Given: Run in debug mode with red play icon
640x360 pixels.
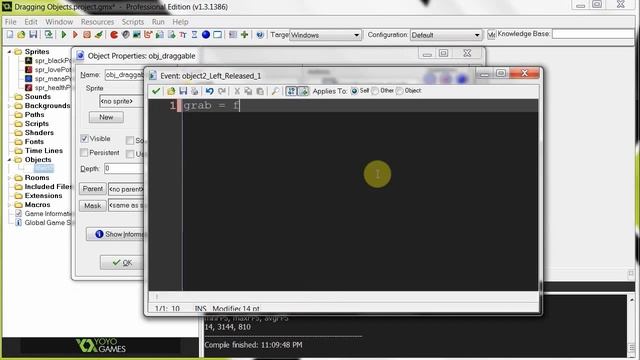Looking at the screenshot, I should (x=75, y=35).
